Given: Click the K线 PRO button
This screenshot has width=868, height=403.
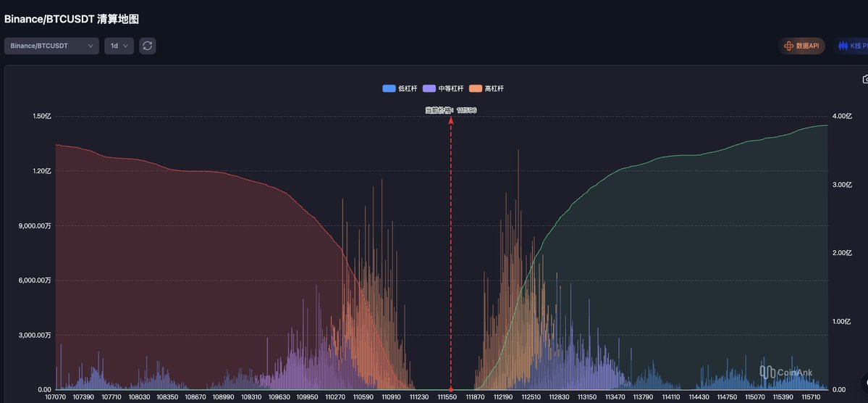Looking at the screenshot, I should click(x=852, y=46).
